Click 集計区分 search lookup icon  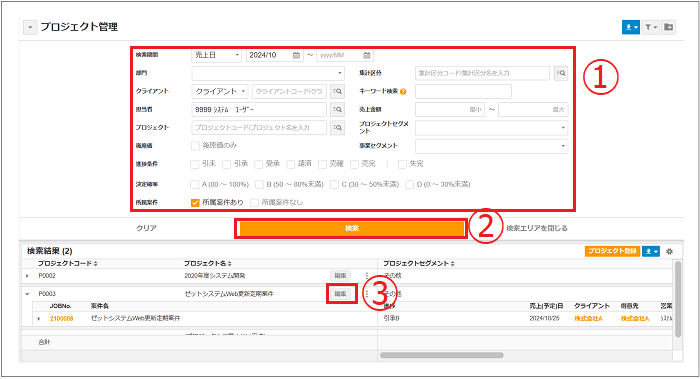(x=561, y=73)
